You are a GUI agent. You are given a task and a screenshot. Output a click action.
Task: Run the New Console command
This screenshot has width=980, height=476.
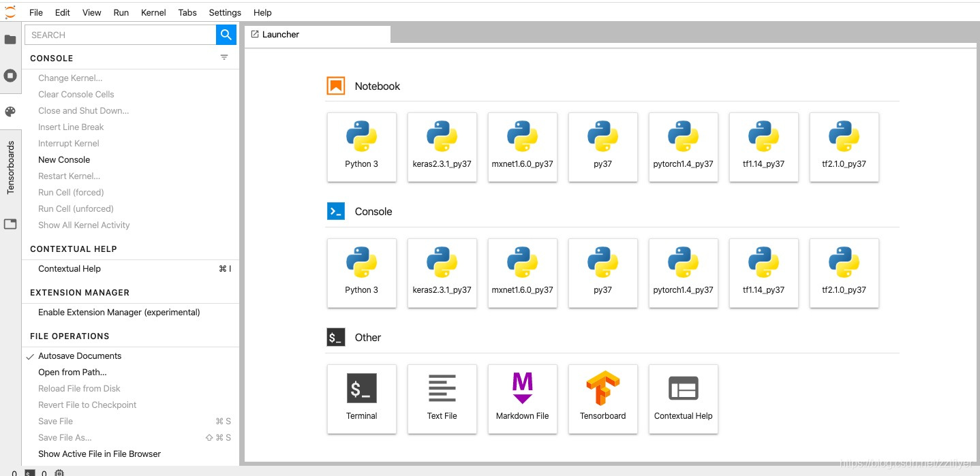[x=132, y=160]
